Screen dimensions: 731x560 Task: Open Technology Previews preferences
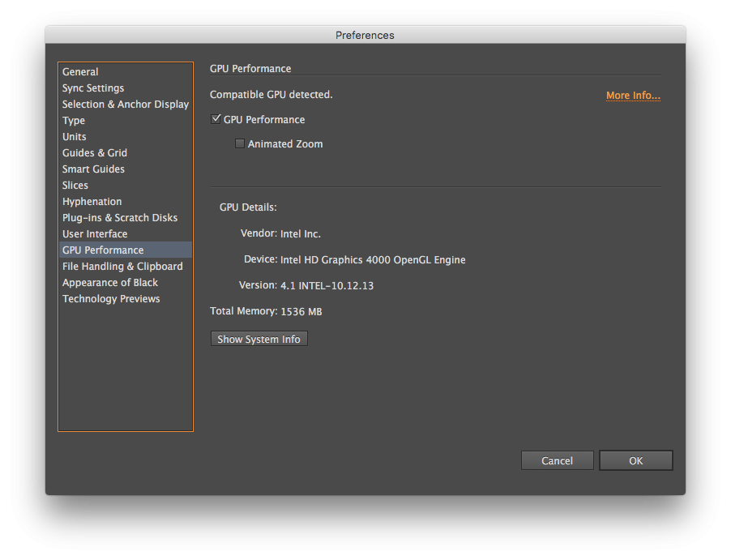(126, 299)
